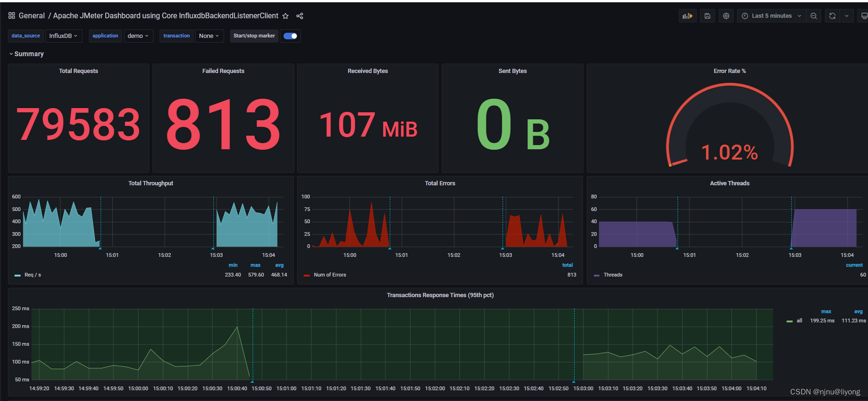This screenshot has width=868, height=401.
Task: Click the General breadcrumb link
Action: coord(32,16)
